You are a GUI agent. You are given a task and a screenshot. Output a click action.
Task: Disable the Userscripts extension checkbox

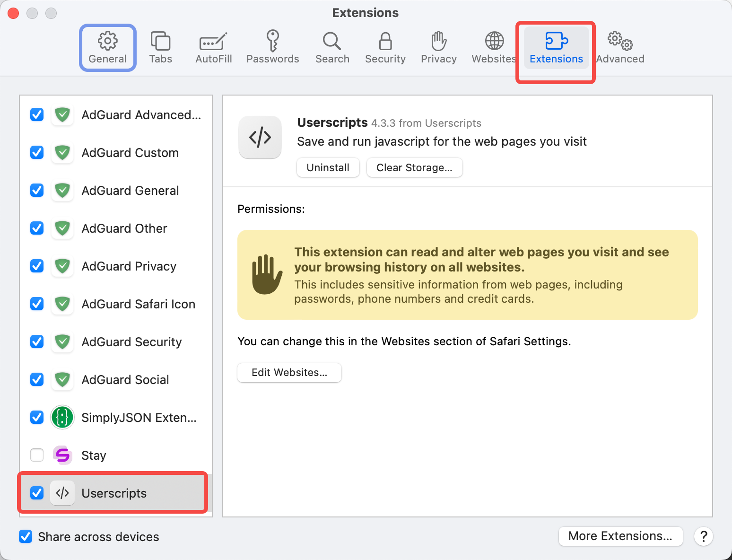pyautogui.click(x=37, y=493)
